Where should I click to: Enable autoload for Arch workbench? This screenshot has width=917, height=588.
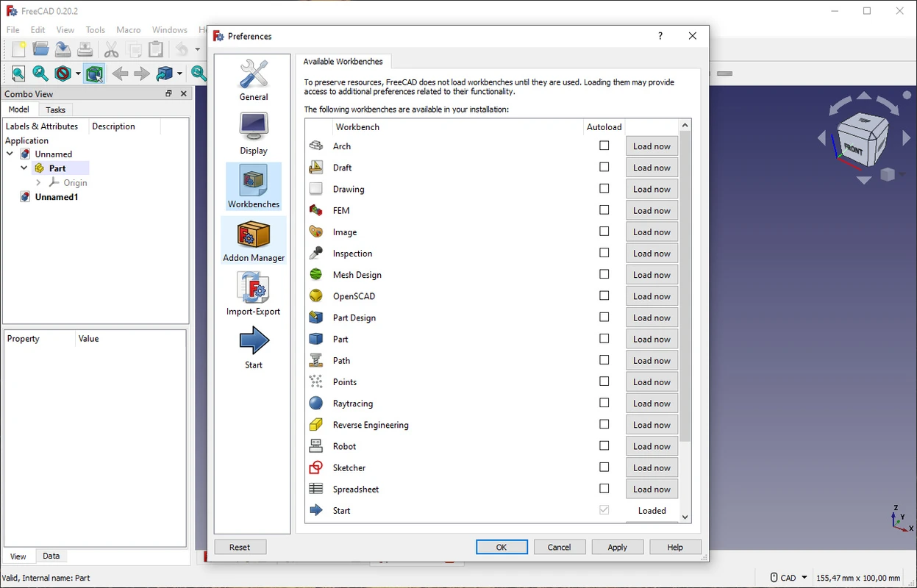[604, 146]
